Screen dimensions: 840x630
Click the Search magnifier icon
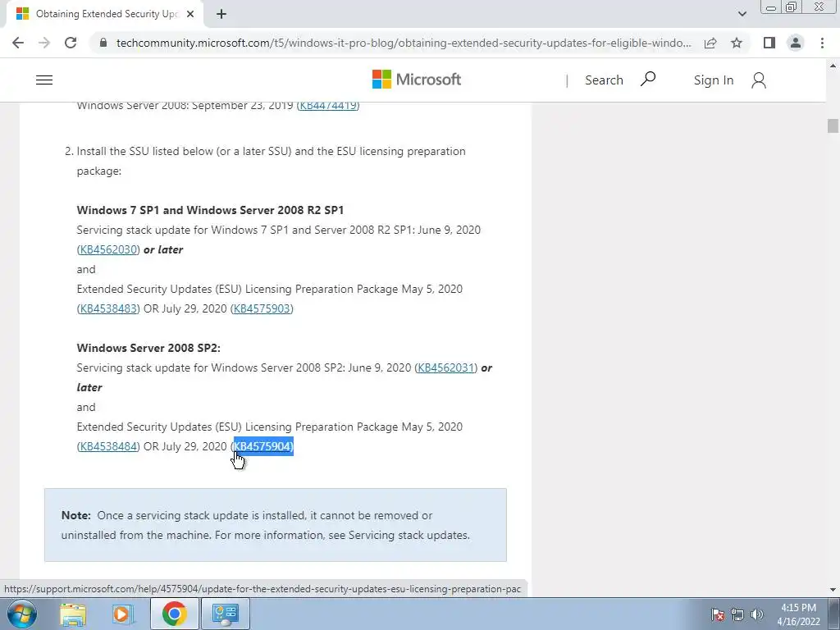(648, 80)
